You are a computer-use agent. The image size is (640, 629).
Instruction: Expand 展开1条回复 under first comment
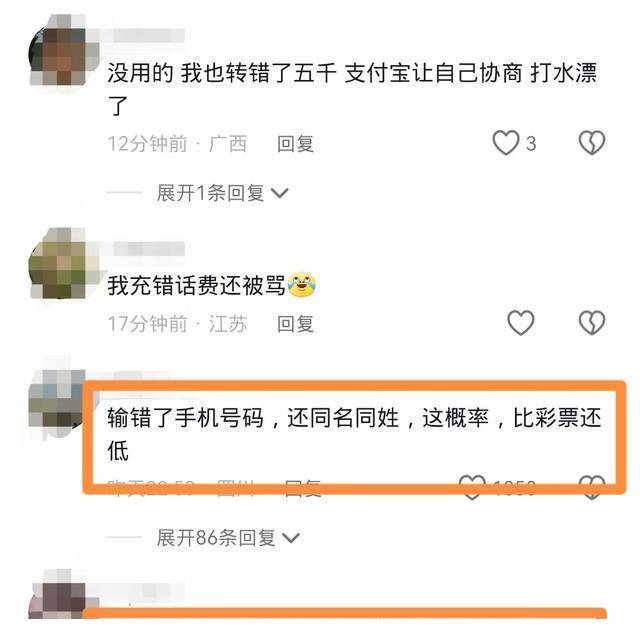click(222, 193)
